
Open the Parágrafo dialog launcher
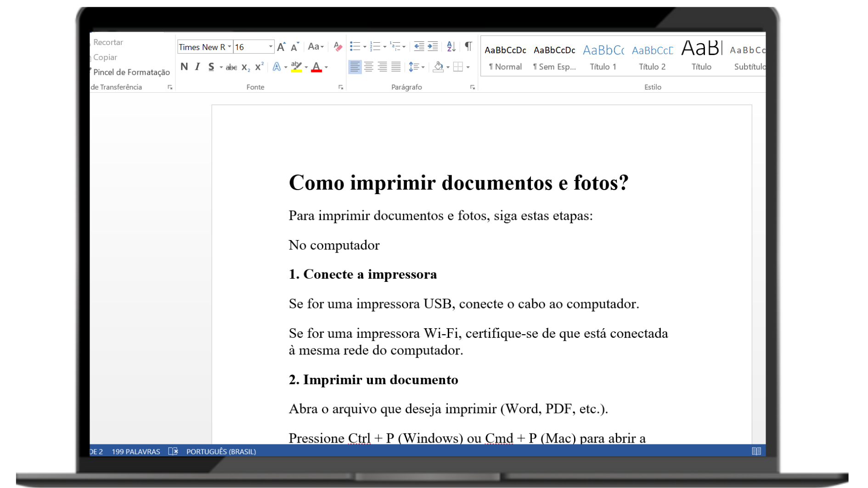pos(472,87)
